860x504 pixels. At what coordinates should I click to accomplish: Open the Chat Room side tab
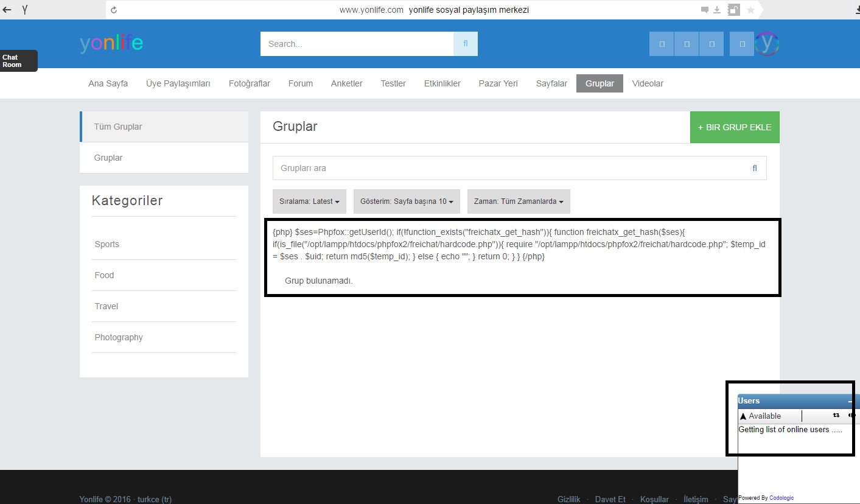click(x=19, y=61)
